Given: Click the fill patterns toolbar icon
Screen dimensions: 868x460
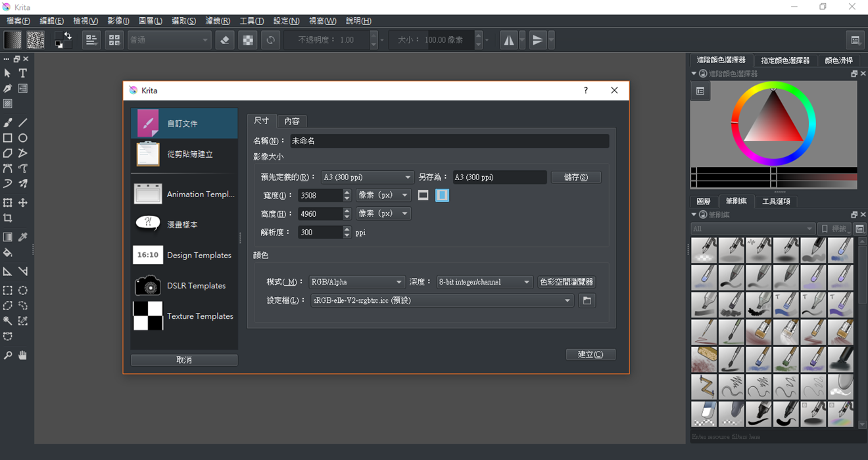Looking at the screenshot, I should 36,40.
